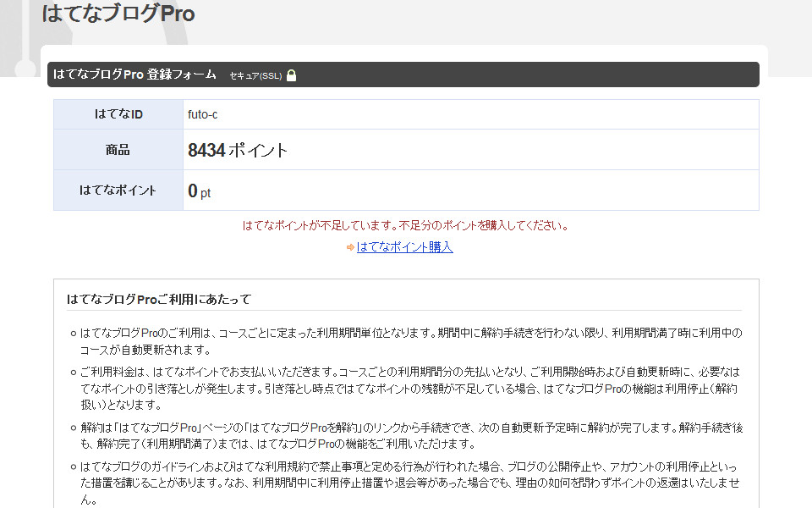This screenshot has width=812, height=508.
Task: Click the SSL padlock icon
Action: (x=292, y=75)
